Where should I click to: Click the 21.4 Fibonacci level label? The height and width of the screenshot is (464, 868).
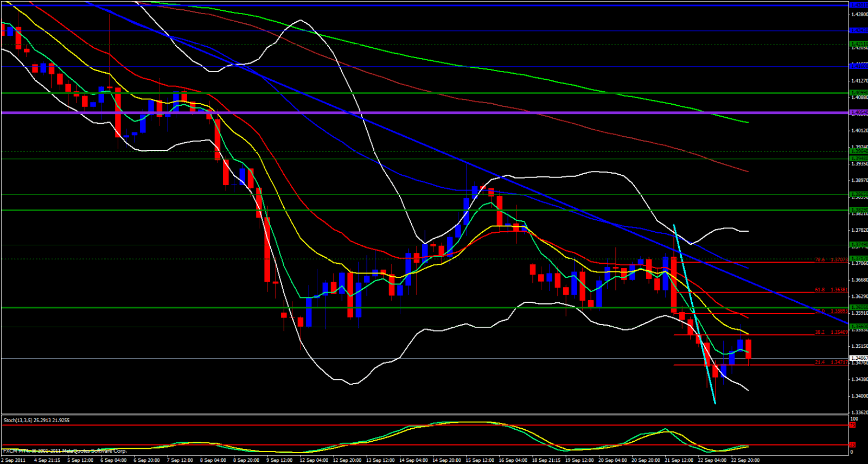click(831, 363)
